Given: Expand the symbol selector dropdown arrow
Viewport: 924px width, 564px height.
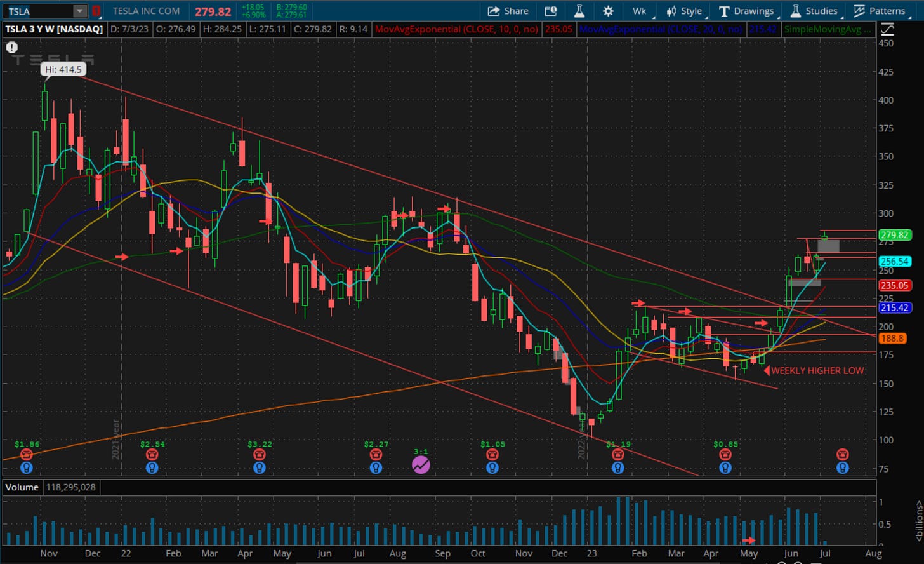Looking at the screenshot, I should [x=79, y=11].
